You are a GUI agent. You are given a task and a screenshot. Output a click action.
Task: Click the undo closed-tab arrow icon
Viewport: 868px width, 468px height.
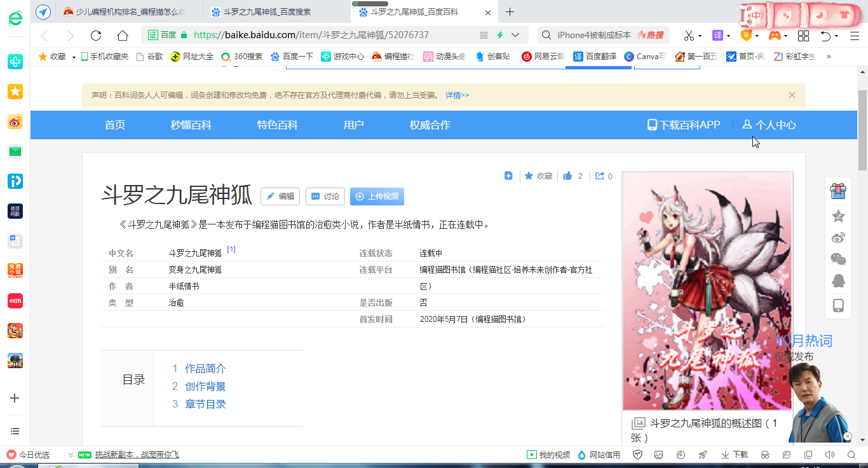pyautogui.click(x=825, y=36)
